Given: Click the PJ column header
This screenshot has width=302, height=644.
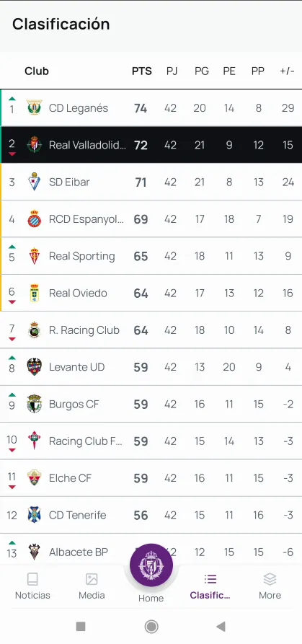Looking at the screenshot, I should 172,71.
